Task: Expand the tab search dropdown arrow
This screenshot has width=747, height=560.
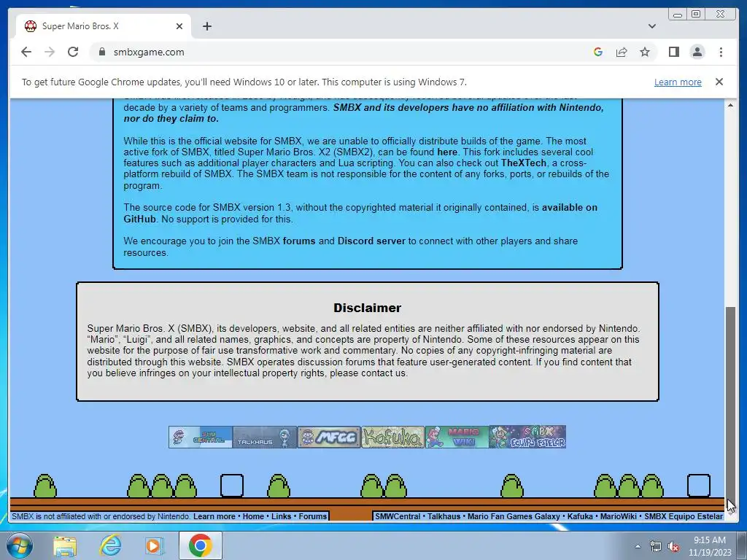Action: point(651,26)
